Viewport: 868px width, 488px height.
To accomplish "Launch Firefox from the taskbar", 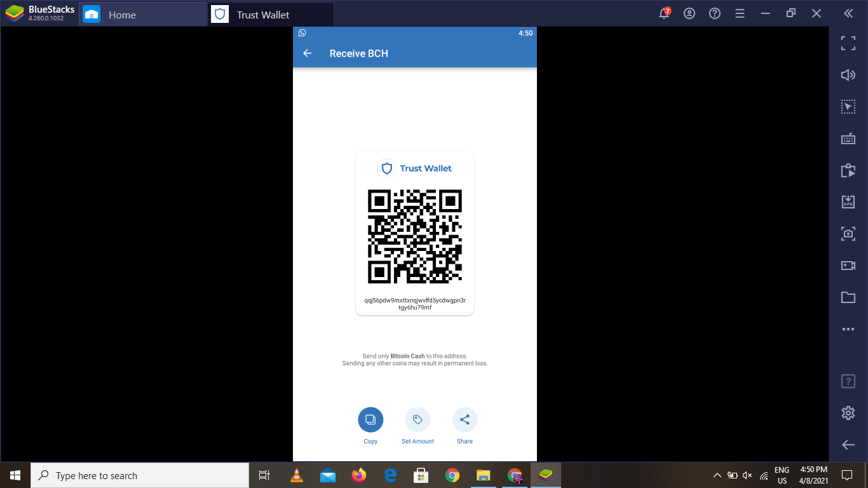I will [x=359, y=475].
